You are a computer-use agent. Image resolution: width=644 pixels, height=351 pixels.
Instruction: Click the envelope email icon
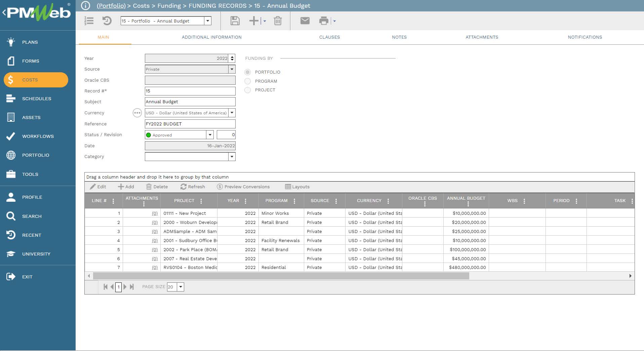305,21
